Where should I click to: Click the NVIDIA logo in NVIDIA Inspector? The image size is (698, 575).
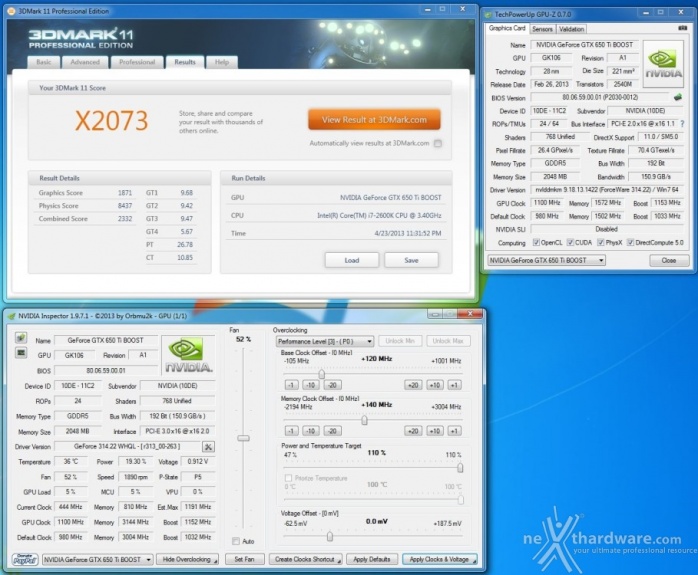point(188,355)
